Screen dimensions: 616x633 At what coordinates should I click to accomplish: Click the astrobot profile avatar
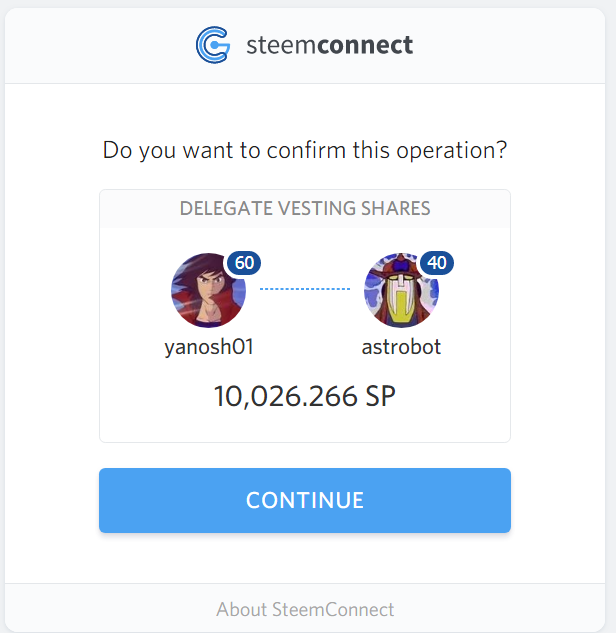(x=401, y=290)
